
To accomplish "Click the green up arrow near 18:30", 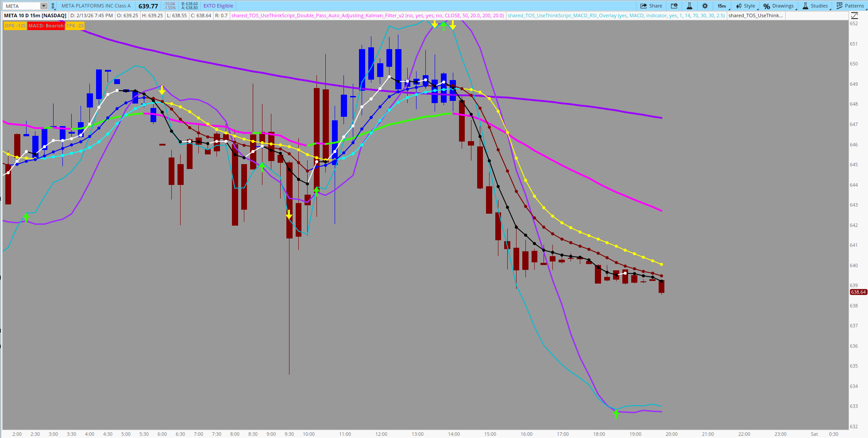I will 616,414.
